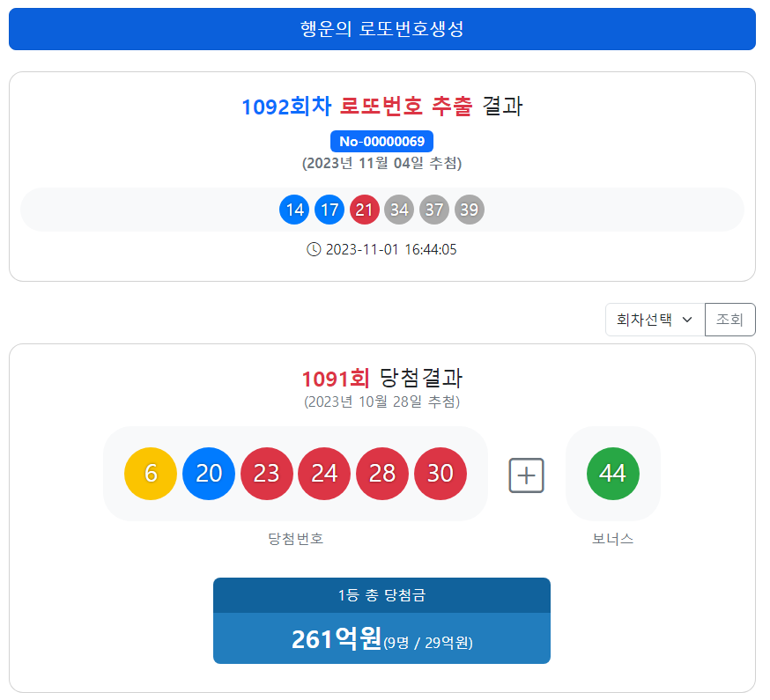Select the blue ball 17
The image size is (770, 700).
point(329,209)
